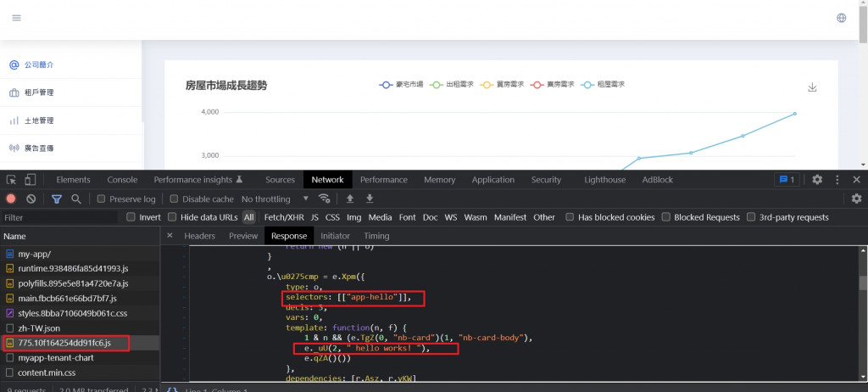This screenshot has width=868, height=392.
Task: Open the network conditions wifi icon
Action: [325, 199]
